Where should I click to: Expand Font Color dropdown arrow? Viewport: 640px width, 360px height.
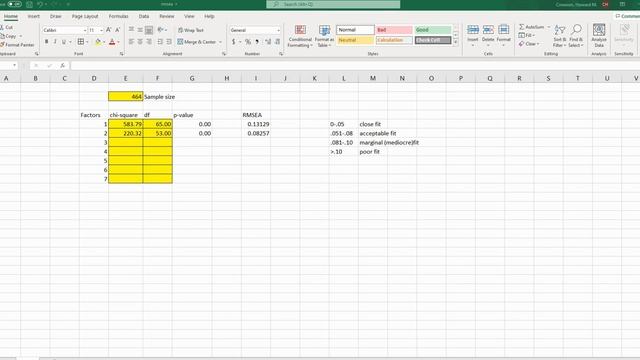point(118,42)
